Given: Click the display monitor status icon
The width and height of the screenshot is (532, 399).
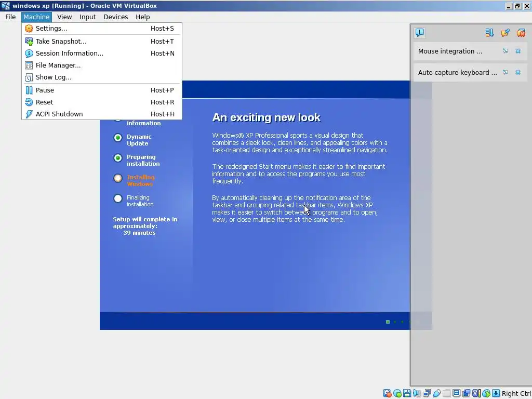Looking at the screenshot, I should (456, 393).
